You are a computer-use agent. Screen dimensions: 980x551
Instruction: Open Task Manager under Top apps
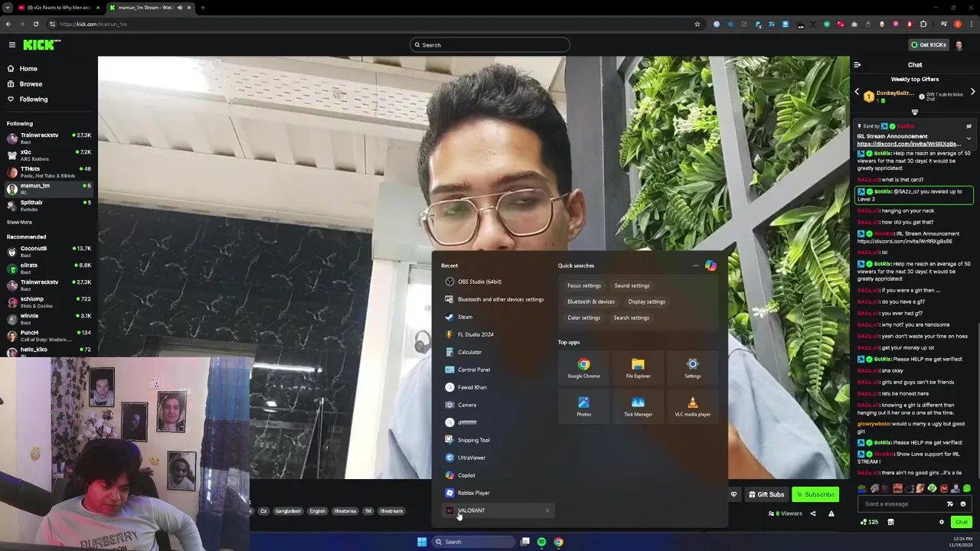[x=638, y=406]
